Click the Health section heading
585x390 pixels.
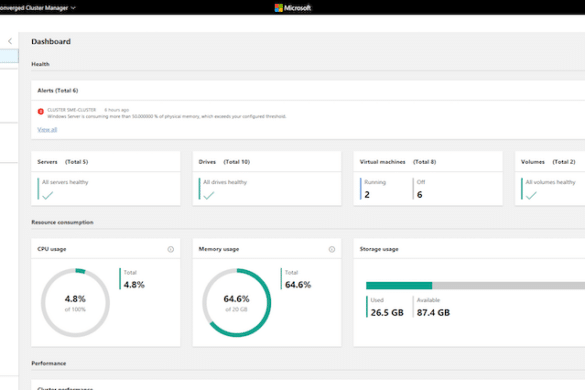click(40, 64)
